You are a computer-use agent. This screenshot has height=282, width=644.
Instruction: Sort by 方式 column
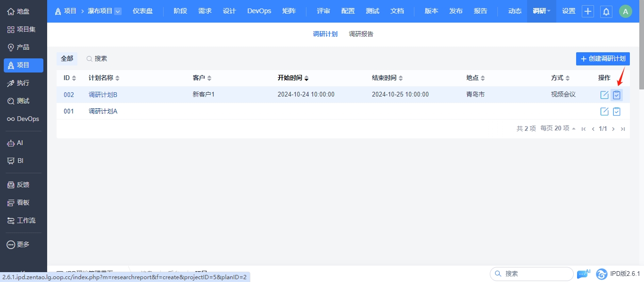coord(561,78)
